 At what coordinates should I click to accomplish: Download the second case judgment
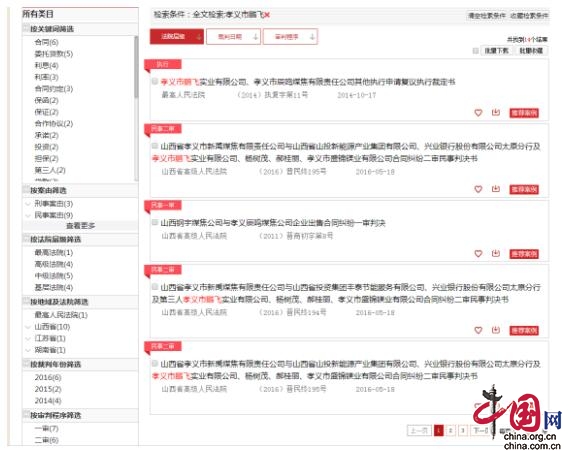click(496, 189)
